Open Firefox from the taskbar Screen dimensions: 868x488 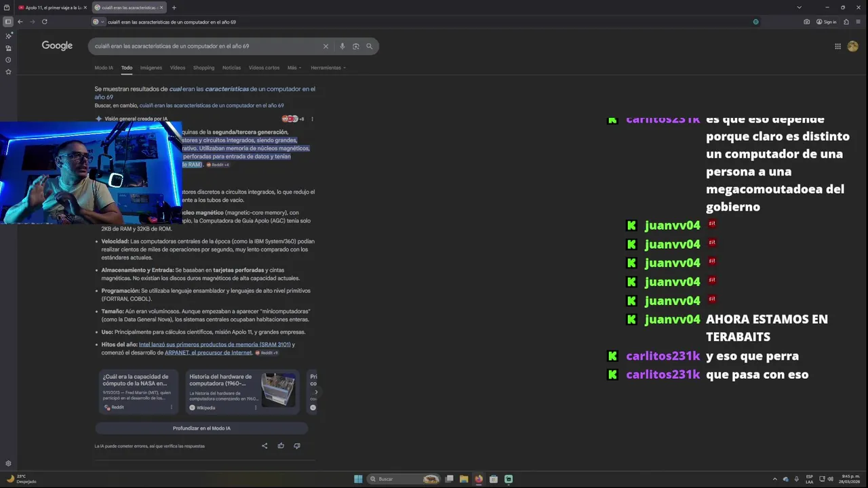pos(479,479)
